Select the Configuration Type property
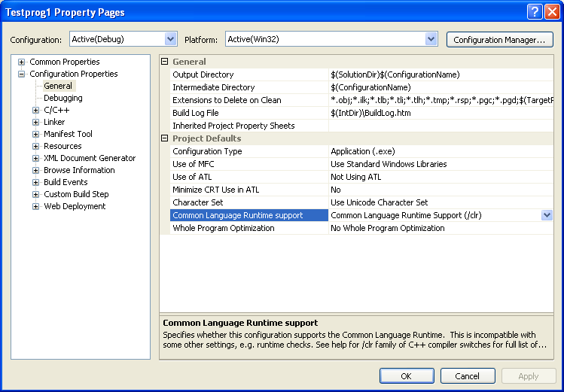564x392 pixels. tap(249, 151)
